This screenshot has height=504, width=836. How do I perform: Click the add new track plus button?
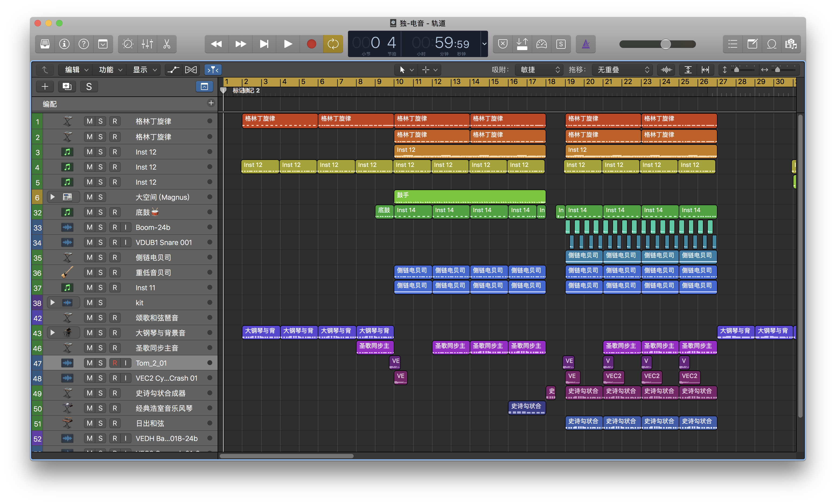[x=45, y=87]
